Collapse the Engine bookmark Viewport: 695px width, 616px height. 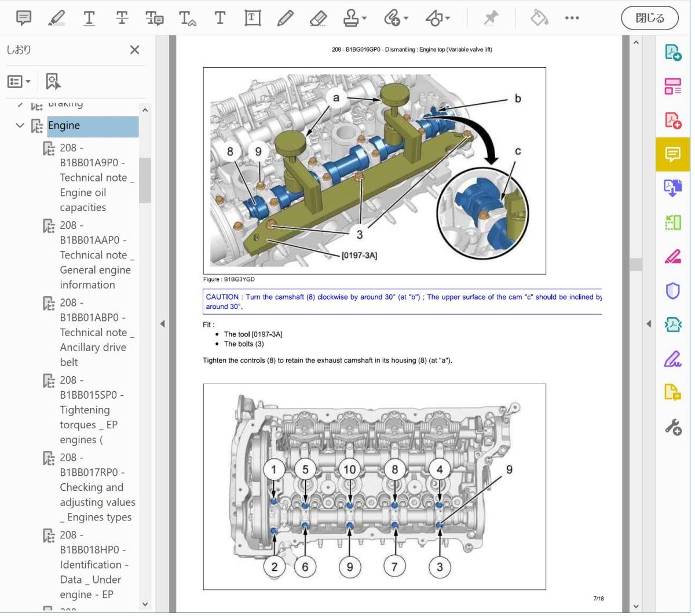(x=20, y=125)
